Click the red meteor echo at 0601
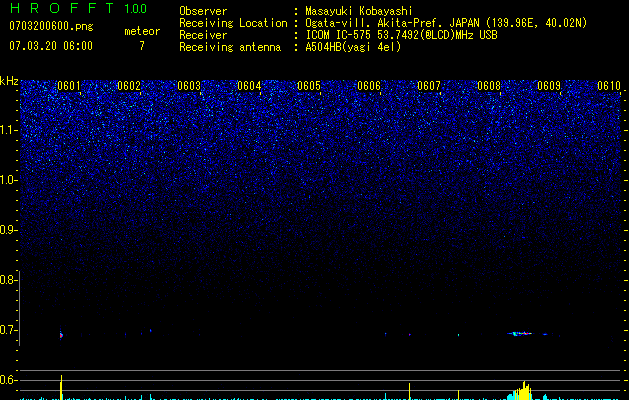The width and height of the screenshot is (629, 400). click(x=61, y=335)
